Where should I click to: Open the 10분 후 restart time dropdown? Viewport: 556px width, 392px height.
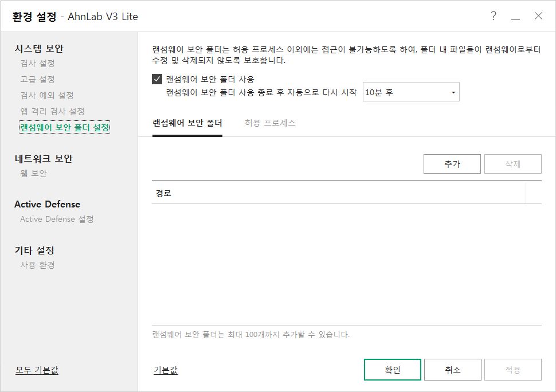point(411,92)
